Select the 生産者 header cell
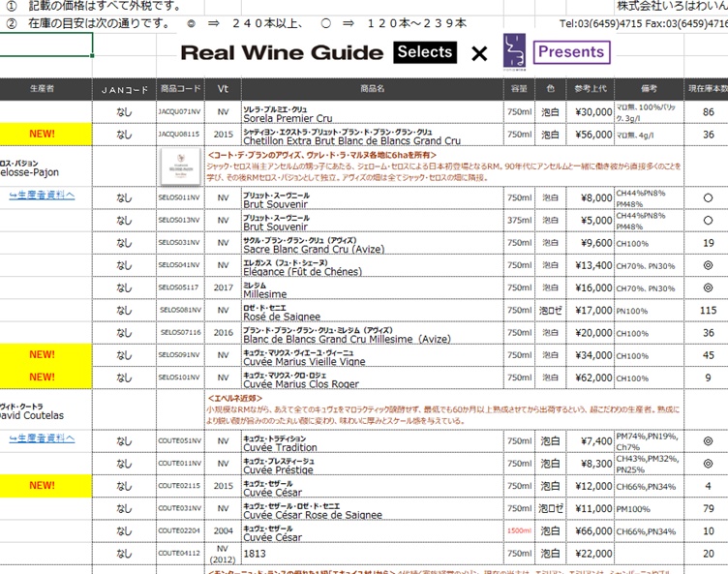This screenshot has height=574, width=728. point(45,89)
